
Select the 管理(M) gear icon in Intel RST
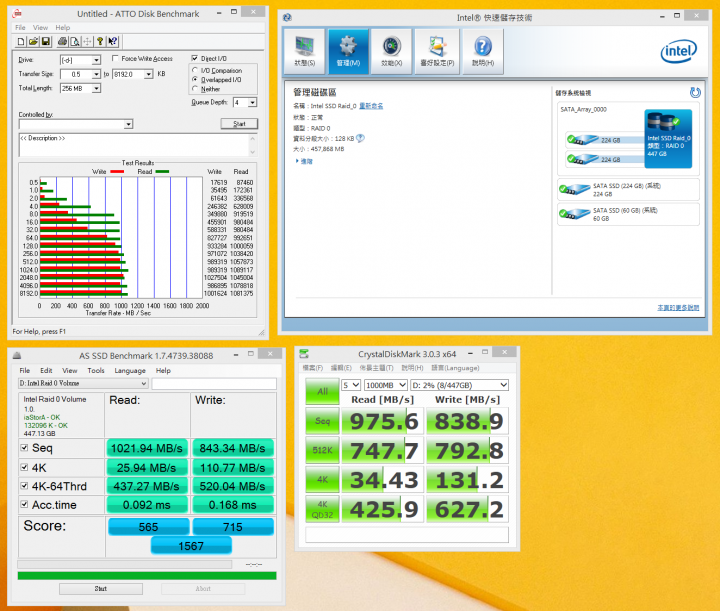[349, 51]
